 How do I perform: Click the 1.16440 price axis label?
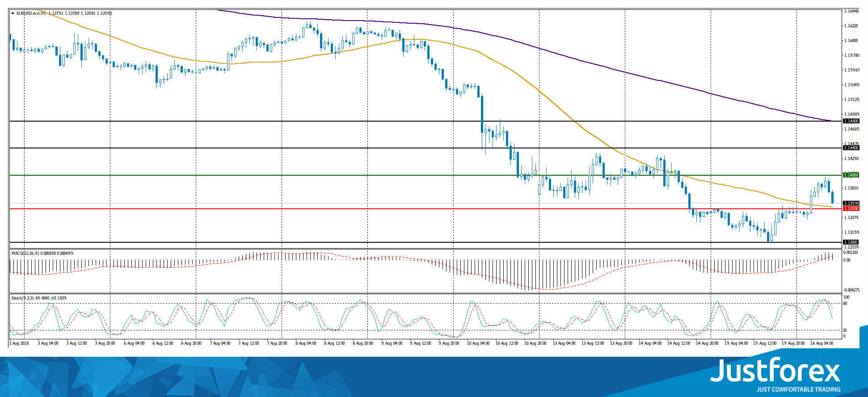[851, 11]
